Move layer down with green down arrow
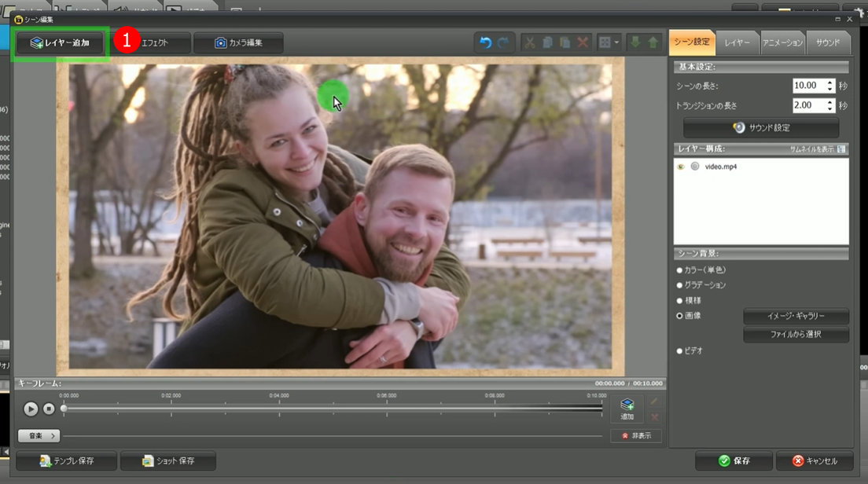The height and width of the screenshot is (484, 868). pos(635,42)
